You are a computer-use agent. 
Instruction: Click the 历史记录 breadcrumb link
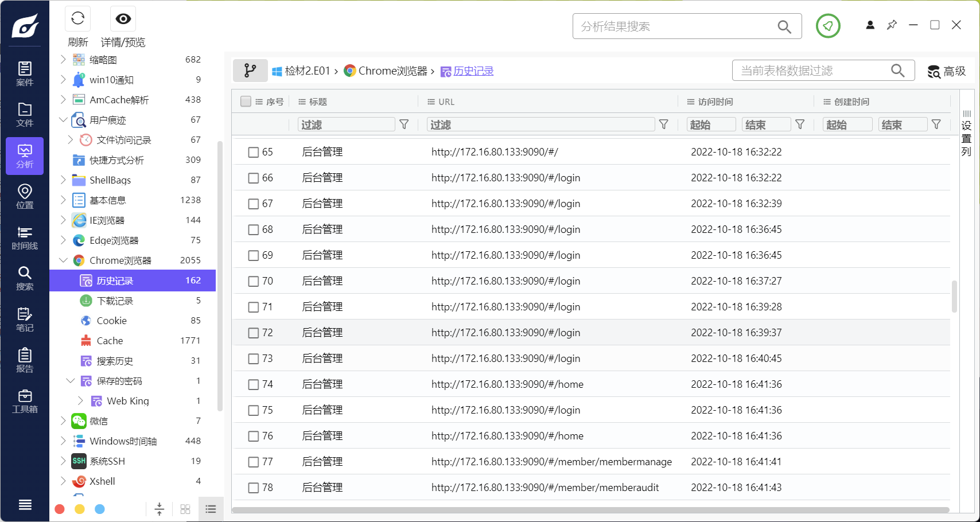pos(473,71)
